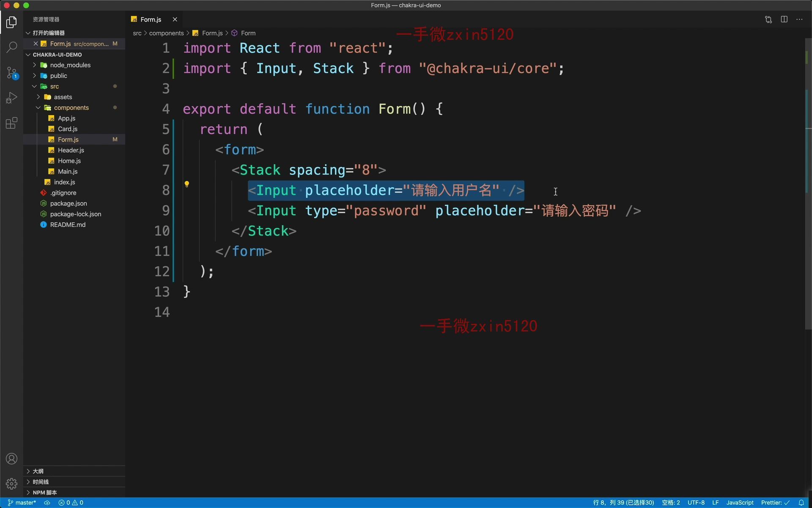
Task: Collapse the 打开的编辑器 section
Action: pyautogui.click(x=74, y=33)
